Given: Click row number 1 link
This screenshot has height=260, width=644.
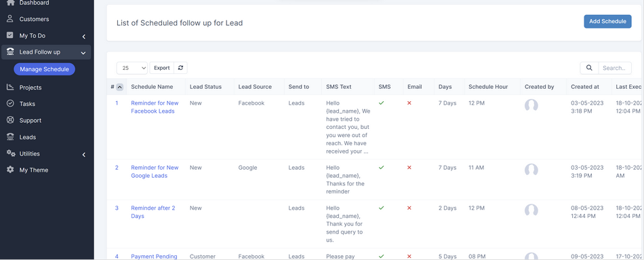Looking at the screenshot, I should 117,103.
